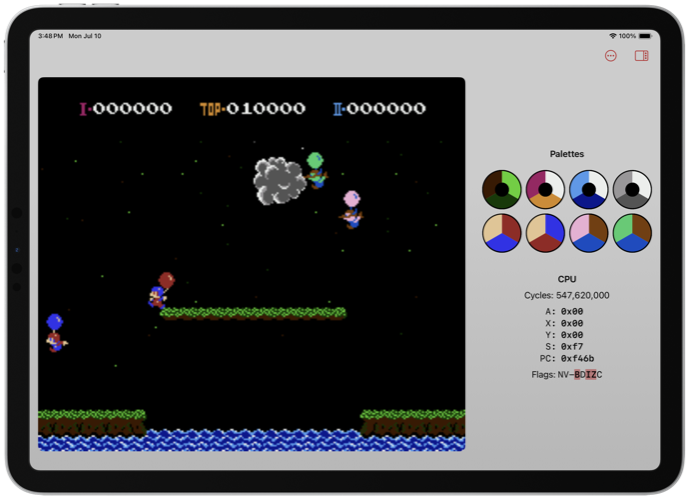Click the TOP-010000 high score
This screenshot has height=500, width=690.
253,109
